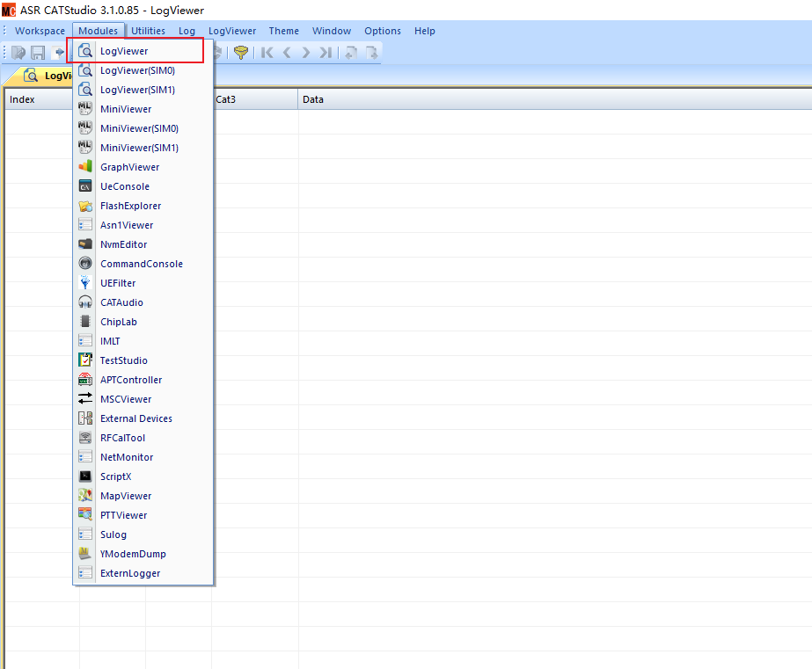Click the UEFilter funnel icon
The height and width of the screenshot is (669, 812).
(85, 283)
